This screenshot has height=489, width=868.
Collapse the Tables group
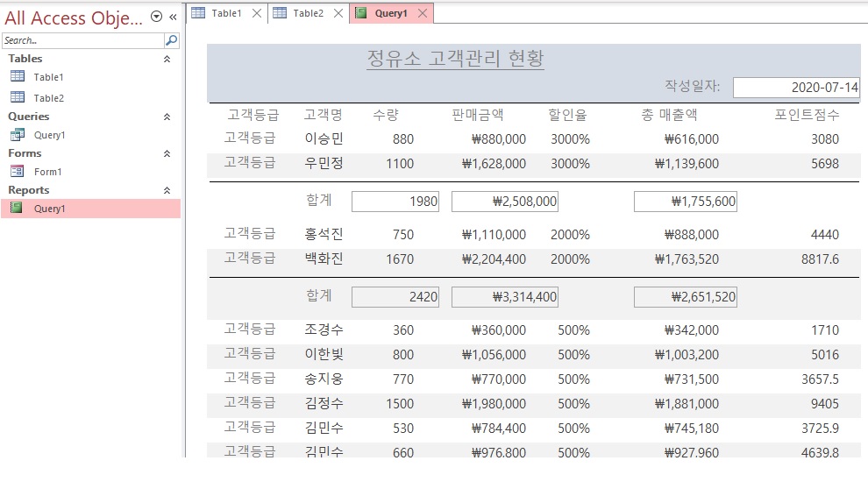pyautogui.click(x=167, y=59)
